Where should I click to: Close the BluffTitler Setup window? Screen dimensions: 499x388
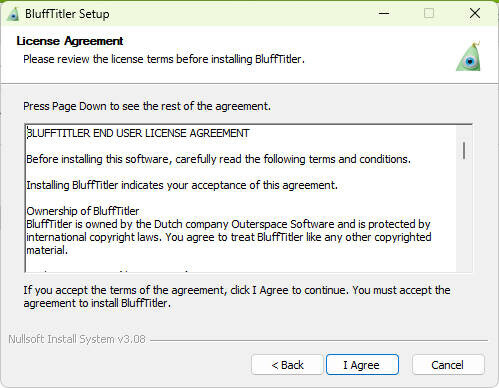[x=475, y=14]
